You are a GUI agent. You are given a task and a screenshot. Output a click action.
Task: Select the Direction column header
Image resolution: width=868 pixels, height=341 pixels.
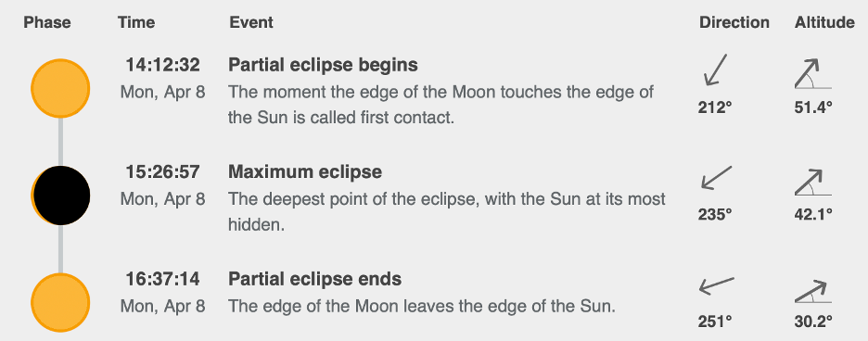734,22
